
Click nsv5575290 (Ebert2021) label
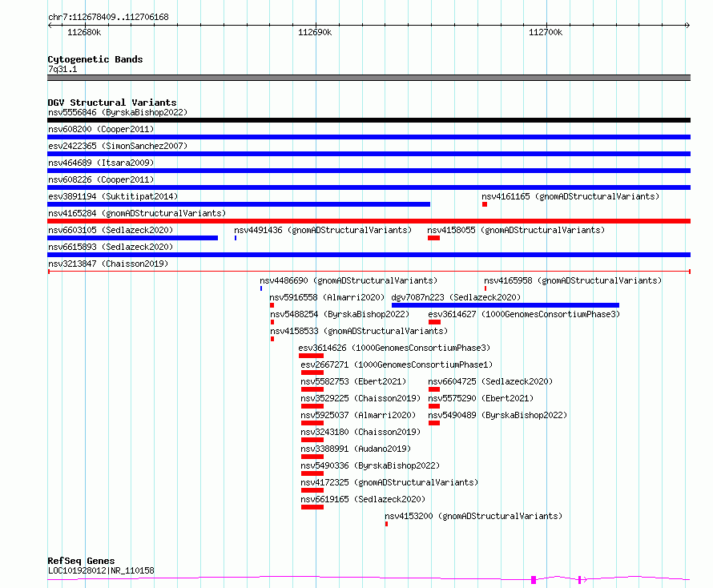click(481, 398)
